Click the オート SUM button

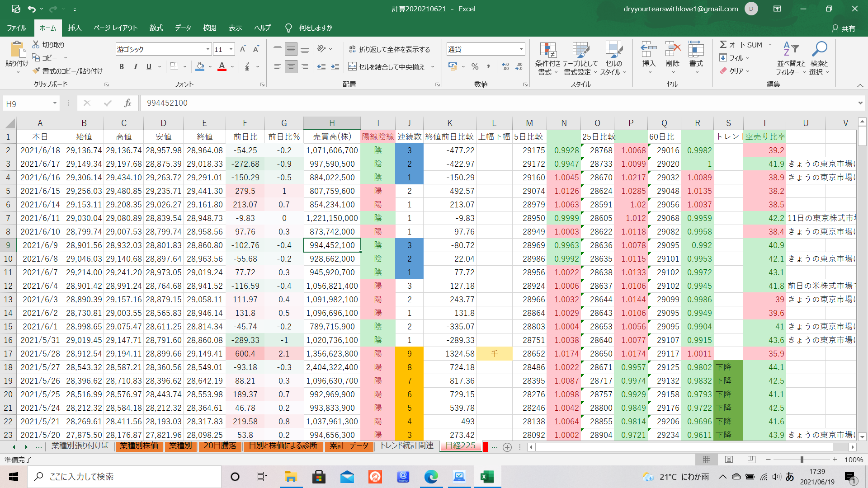coord(741,45)
